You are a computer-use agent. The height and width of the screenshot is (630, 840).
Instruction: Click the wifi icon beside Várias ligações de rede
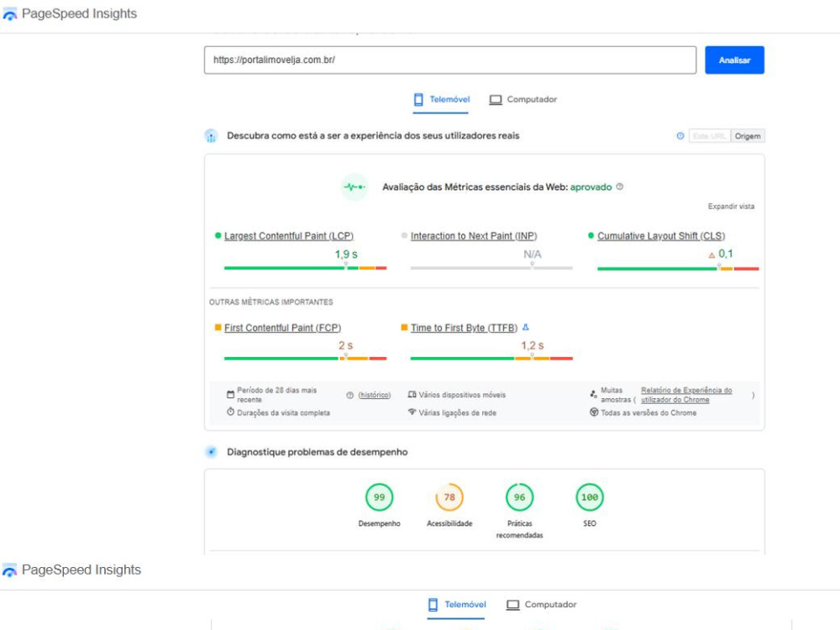click(x=412, y=412)
